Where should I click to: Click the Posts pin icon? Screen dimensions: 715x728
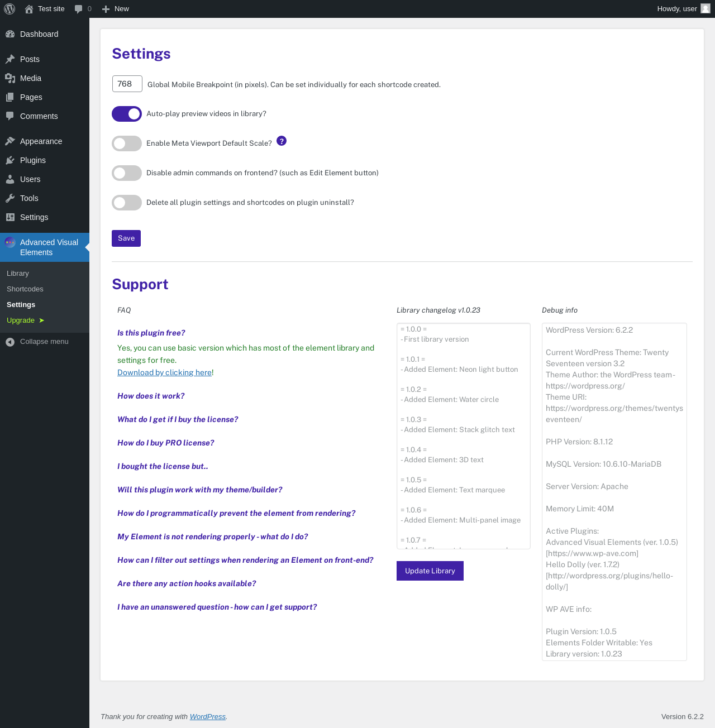pos(10,59)
